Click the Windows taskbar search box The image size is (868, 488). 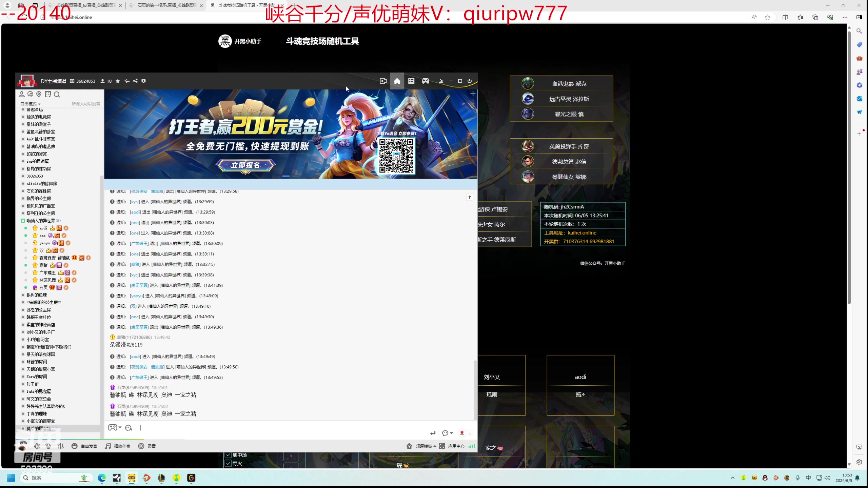[56, 478]
